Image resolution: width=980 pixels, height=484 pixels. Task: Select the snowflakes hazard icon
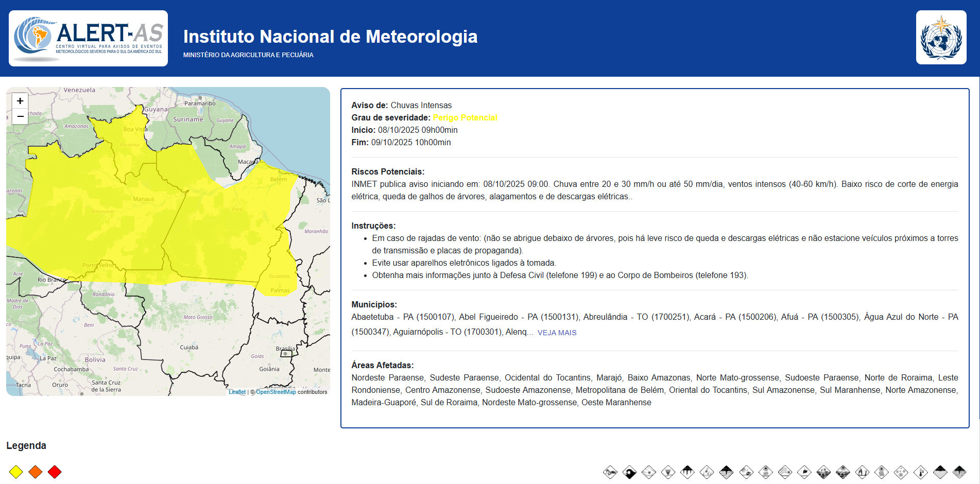click(x=901, y=472)
